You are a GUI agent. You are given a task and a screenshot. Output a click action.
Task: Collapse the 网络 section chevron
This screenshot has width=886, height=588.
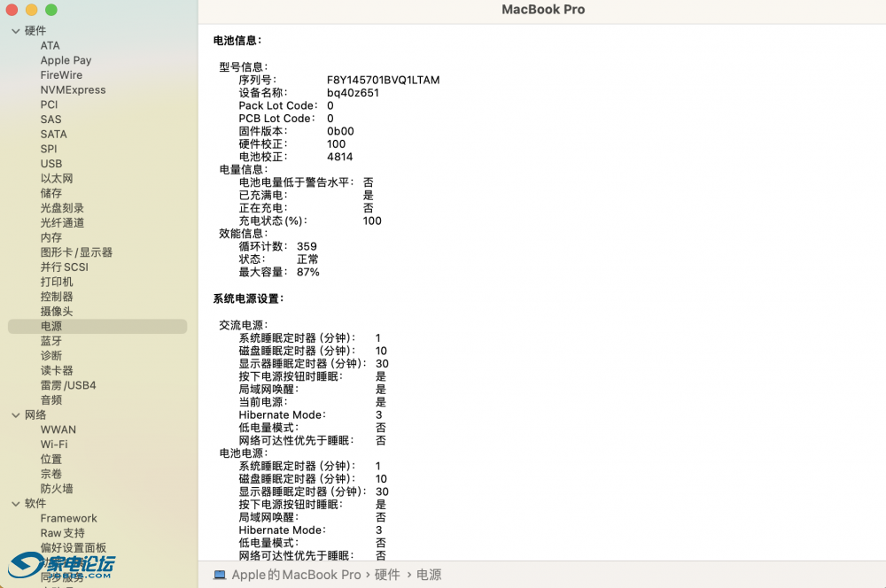tap(16, 415)
